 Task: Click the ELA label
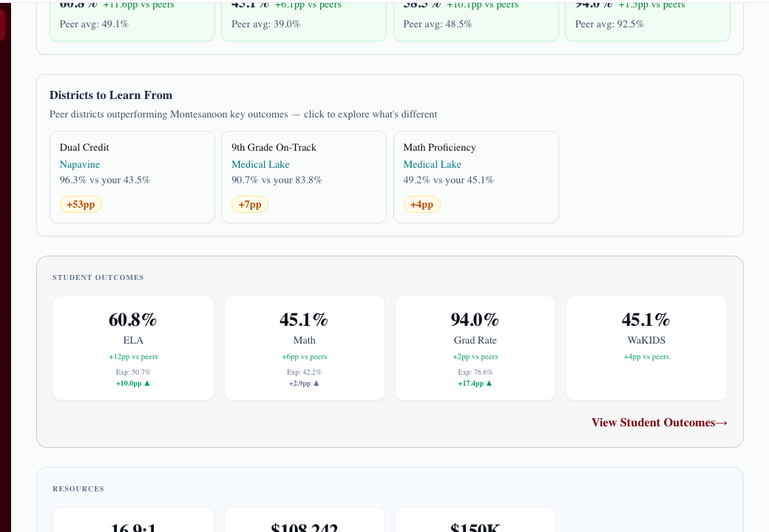[133, 340]
